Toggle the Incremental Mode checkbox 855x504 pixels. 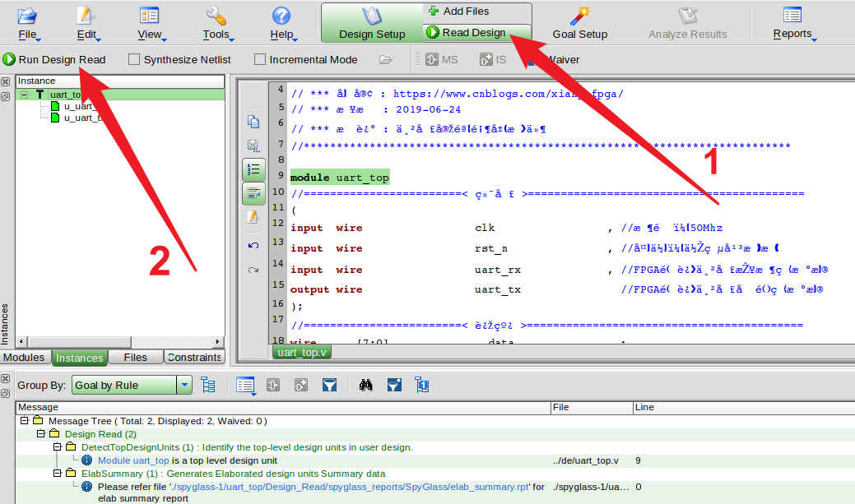260,59
